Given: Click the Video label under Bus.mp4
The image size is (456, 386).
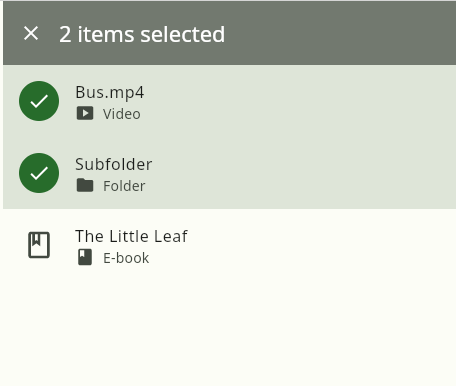Looking at the screenshot, I should pyautogui.click(x=122, y=114).
